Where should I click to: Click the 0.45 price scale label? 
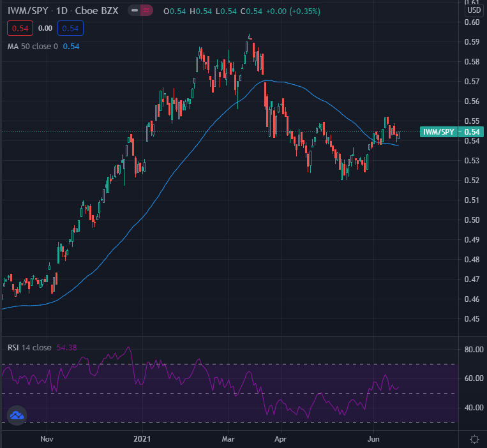click(472, 319)
